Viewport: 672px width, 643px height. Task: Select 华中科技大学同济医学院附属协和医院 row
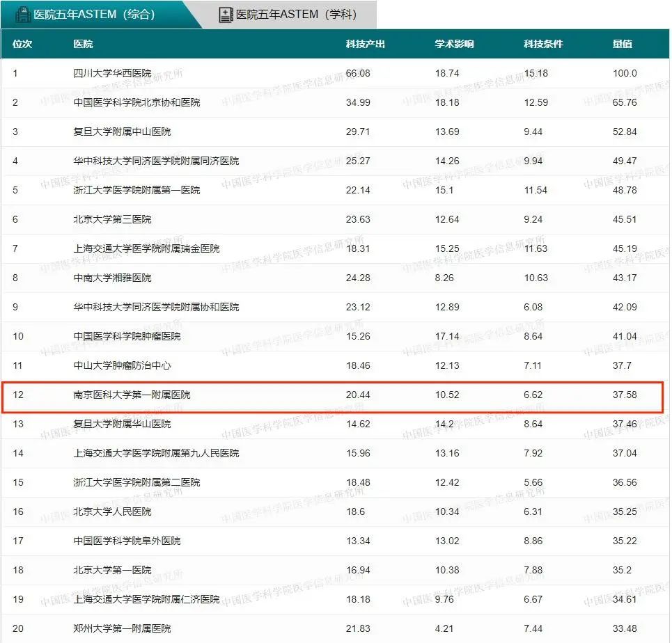[x=335, y=307]
